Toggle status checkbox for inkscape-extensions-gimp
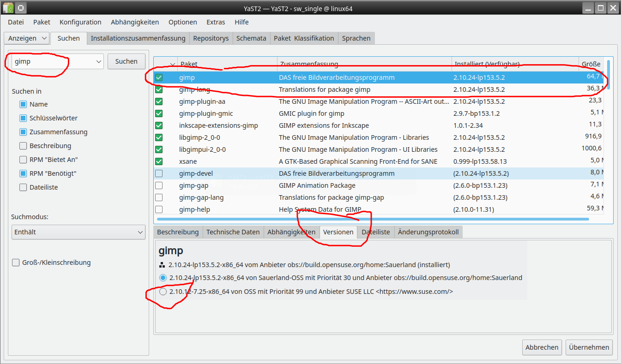Screen dimensions: 621x364 coord(159,125)
